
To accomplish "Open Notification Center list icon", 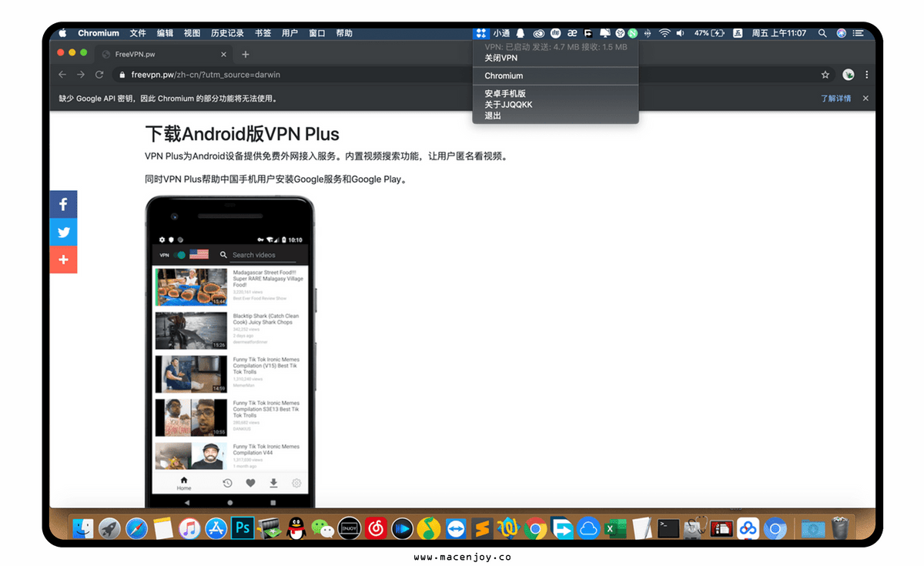I will coord(859,33).
